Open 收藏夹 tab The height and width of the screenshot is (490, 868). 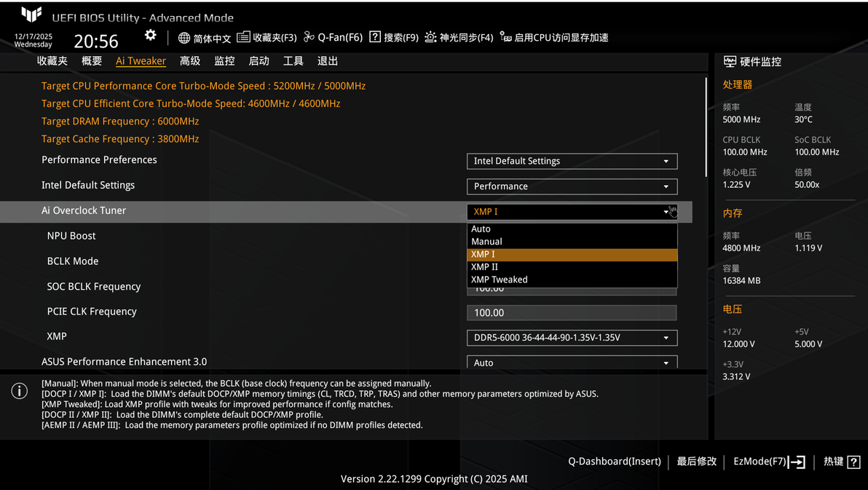coord(52,61)
